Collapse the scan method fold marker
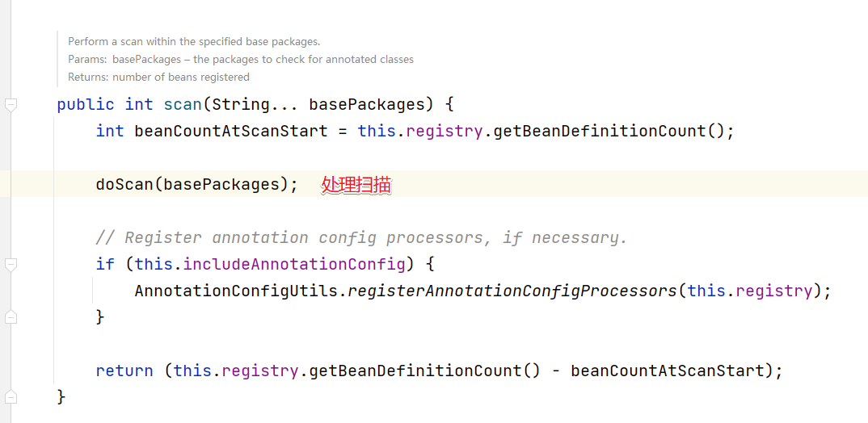 tap(11, 104)
